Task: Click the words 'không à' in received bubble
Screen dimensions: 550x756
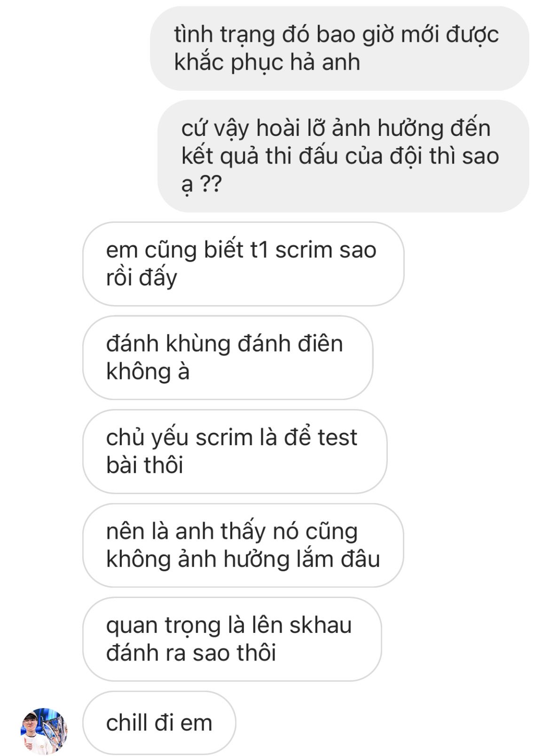Action: click(148, 371)
